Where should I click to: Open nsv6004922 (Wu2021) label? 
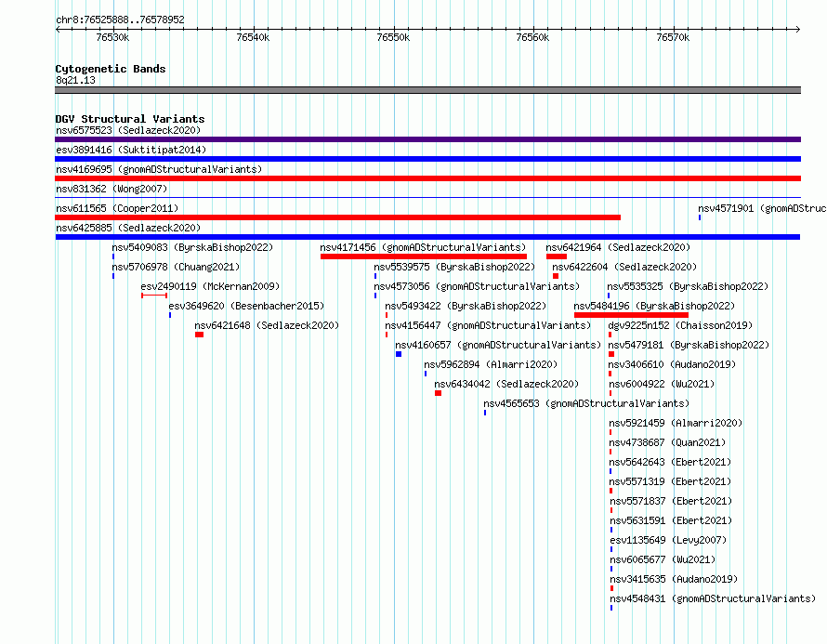pyautogui.click(x=662, y=384)
